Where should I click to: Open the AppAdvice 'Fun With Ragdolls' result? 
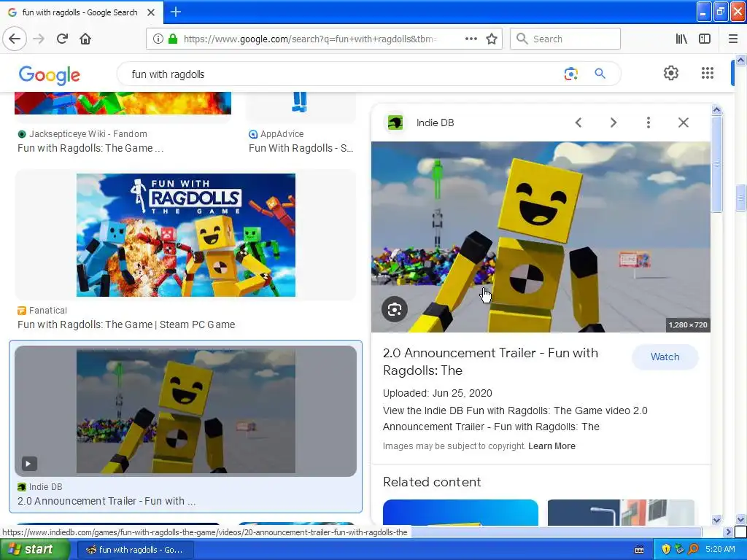(x=301, y=148)
